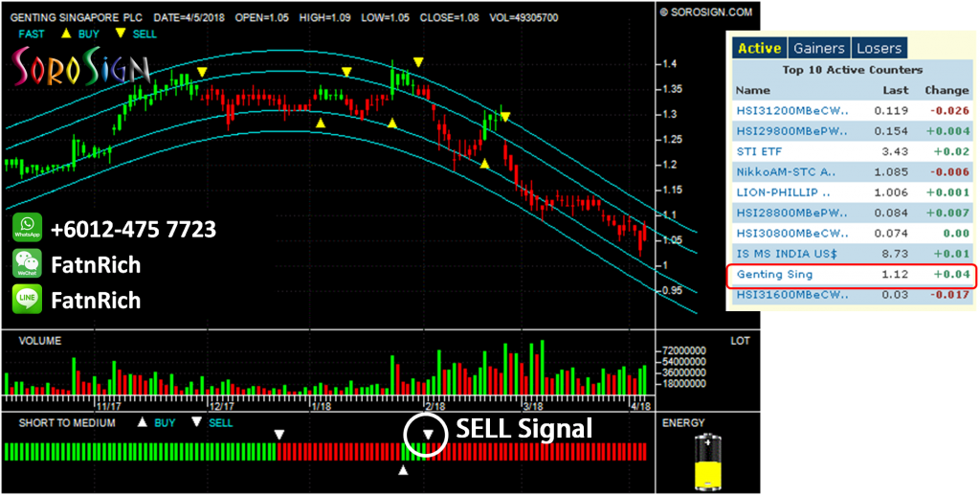The image size is (980, 495).
Task: Open the HSI31600MBeCW counter
Action: pyautogui.click(x=792, y=294)
